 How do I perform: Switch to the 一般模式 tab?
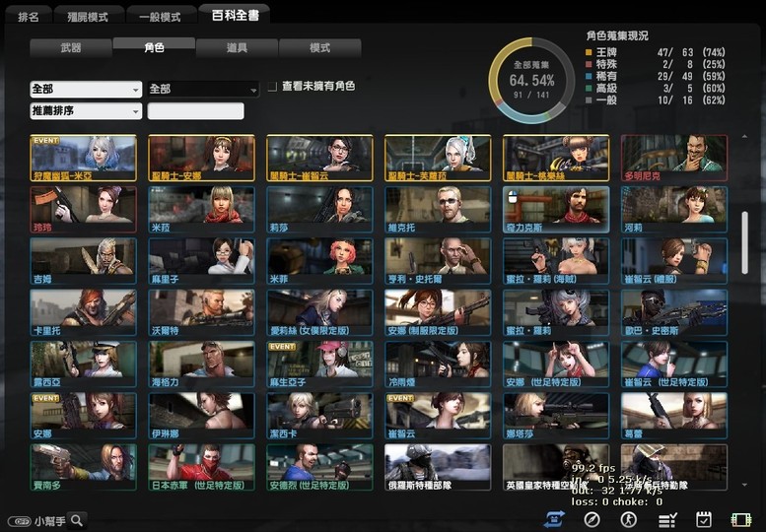tap(160, 17)
